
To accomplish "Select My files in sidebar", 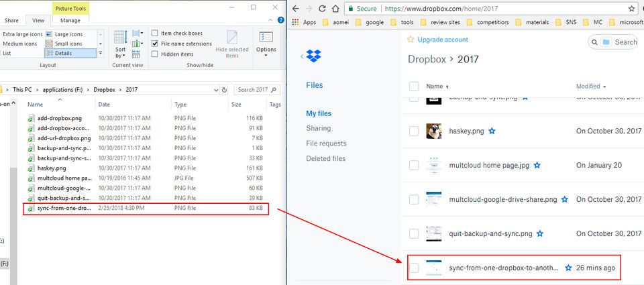I will [319, 113].
